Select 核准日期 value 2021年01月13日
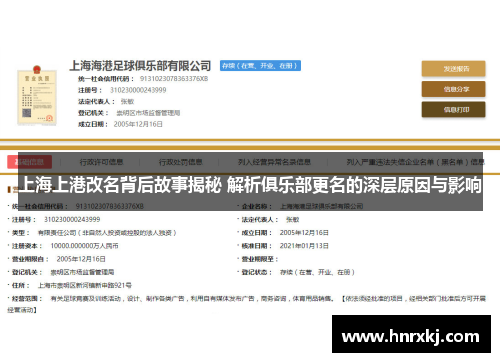 [x=304, y=246]
